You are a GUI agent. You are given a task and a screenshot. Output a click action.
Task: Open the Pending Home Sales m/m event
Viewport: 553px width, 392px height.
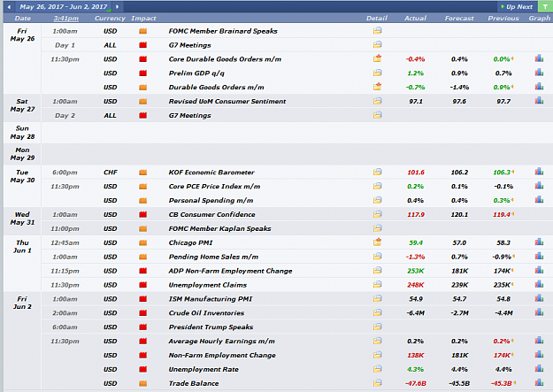(x=213, y=257)
